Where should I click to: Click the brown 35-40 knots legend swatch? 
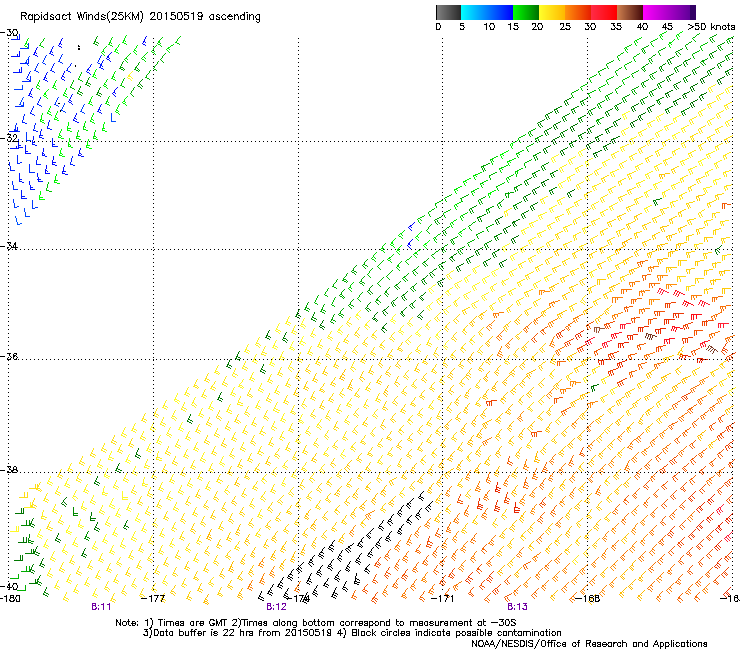[630, 12]
